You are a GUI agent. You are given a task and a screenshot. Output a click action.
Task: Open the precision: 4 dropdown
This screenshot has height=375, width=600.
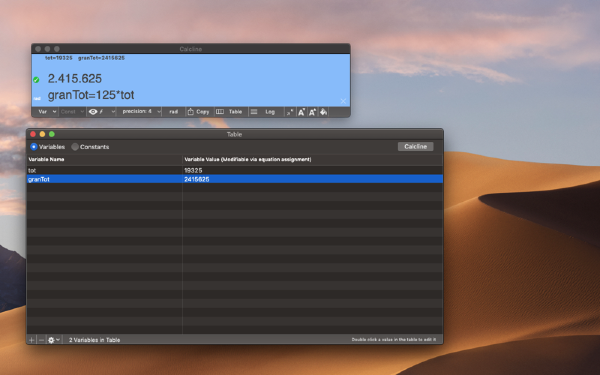tap(140, 112)
